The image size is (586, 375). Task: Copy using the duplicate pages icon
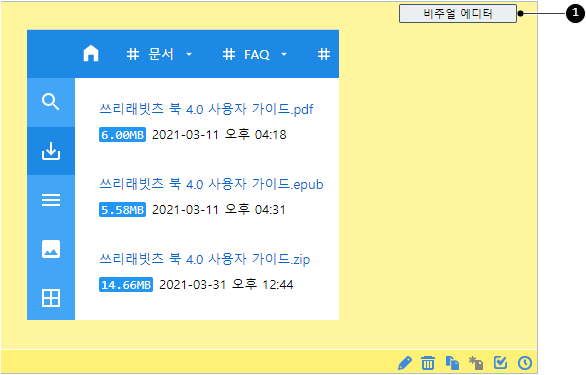point(452,363)
